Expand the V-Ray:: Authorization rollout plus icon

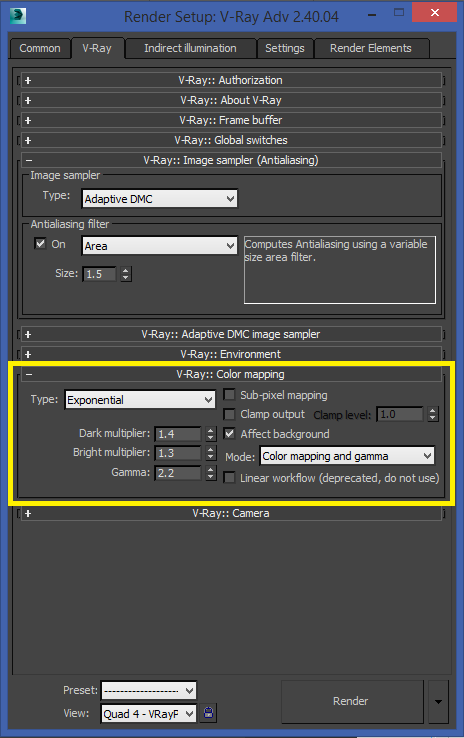point(28,80)
